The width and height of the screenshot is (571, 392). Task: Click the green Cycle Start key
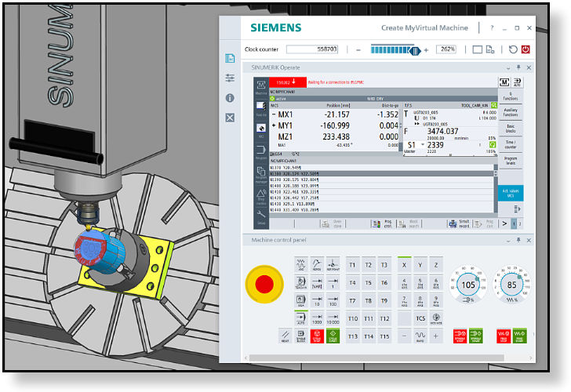click(334, 336)
